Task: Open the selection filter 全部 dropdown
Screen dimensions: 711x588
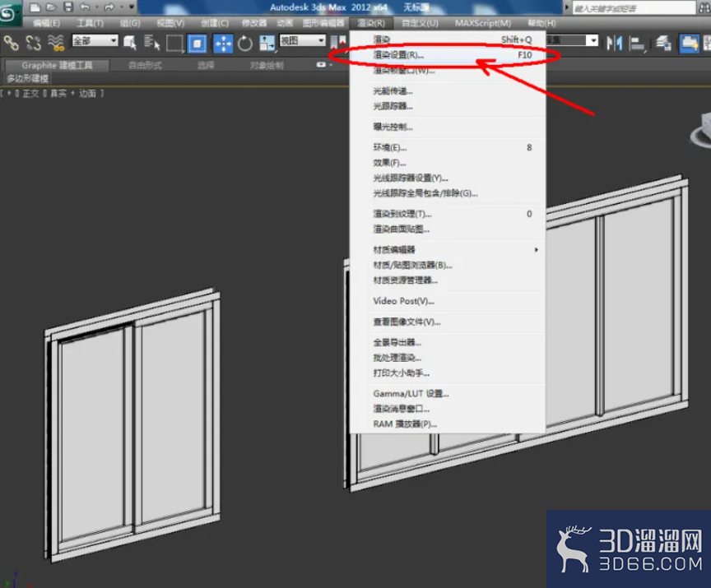Action: click(95, 41)
